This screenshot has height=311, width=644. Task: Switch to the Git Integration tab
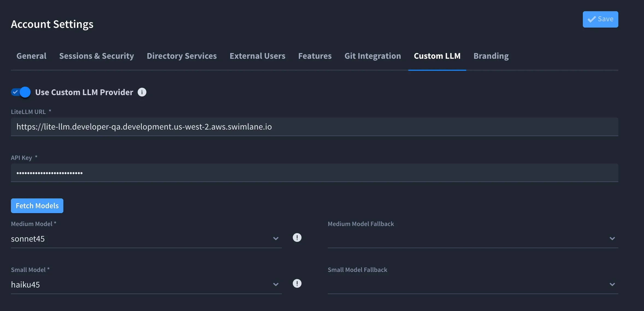(x=373, y=56)
